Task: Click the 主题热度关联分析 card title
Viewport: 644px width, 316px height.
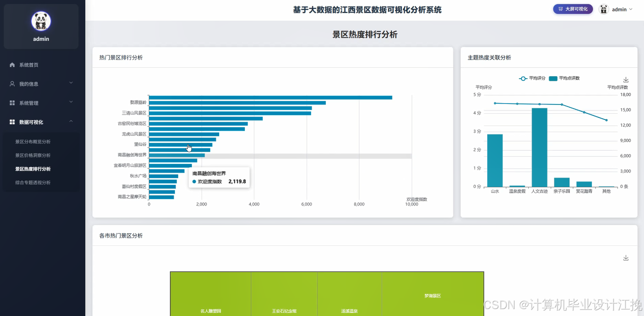Action: pos(489,57)
